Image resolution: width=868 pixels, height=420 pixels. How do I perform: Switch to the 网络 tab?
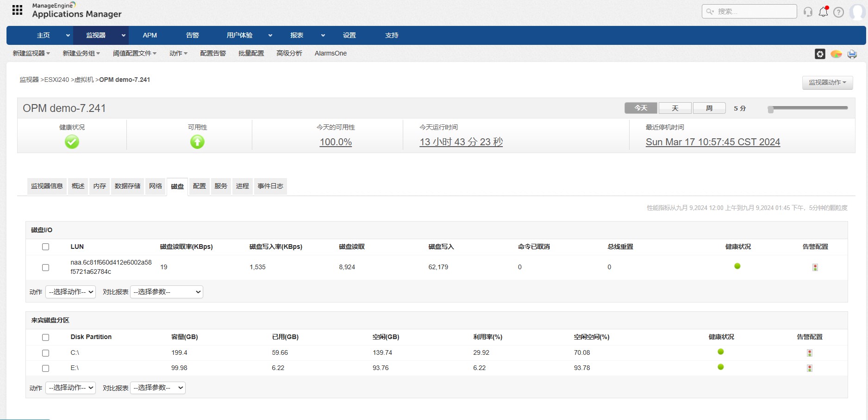156,186
